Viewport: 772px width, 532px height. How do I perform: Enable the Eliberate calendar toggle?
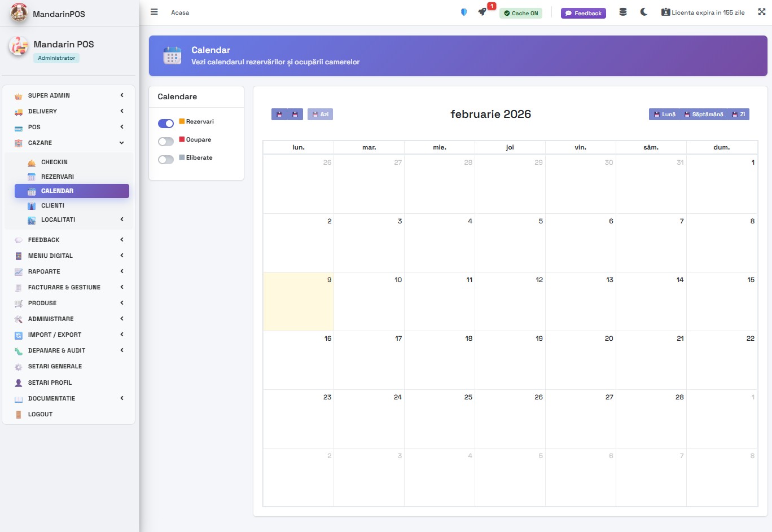[x=165, y=159]
